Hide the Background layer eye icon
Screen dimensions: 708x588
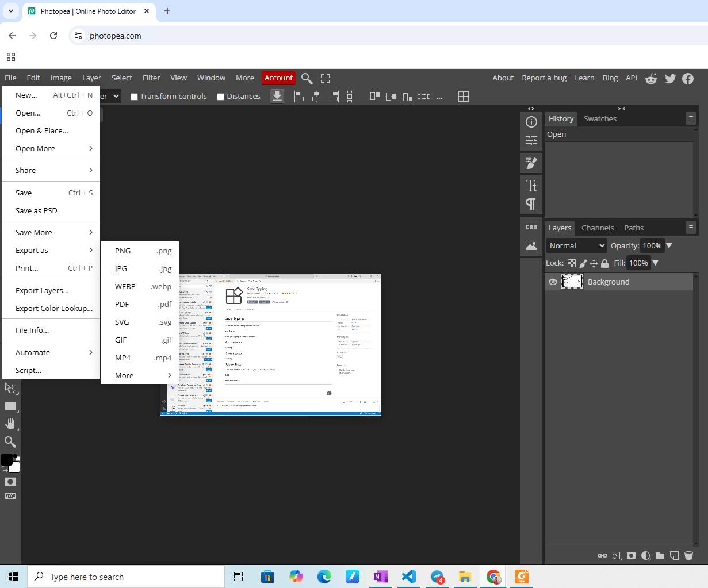click(x=553, y=282)
